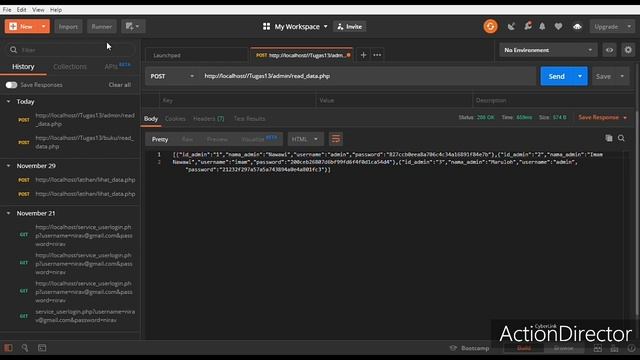Click the Import button
Screen dimensions: 640x360
click(x=68, y=27)
